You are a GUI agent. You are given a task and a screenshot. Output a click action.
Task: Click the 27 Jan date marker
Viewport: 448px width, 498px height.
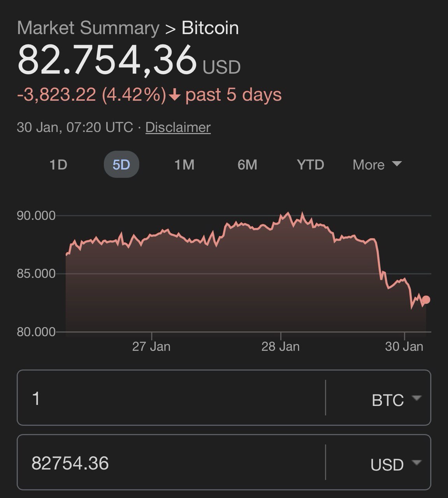pyautogui.click(x=151, y=346)
